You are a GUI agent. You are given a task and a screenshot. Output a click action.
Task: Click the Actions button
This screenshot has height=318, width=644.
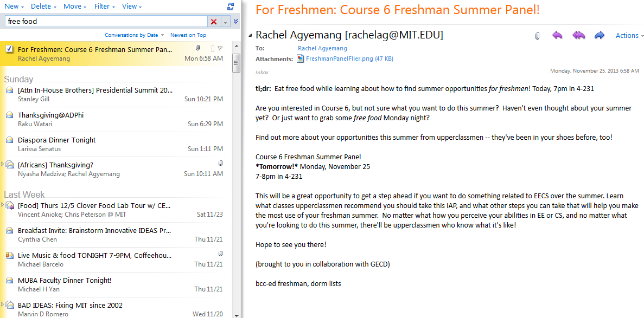tap(629, 36)
